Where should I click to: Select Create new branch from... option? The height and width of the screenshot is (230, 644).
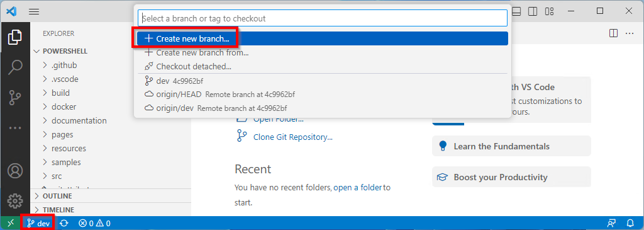click(x=323, y=53)
